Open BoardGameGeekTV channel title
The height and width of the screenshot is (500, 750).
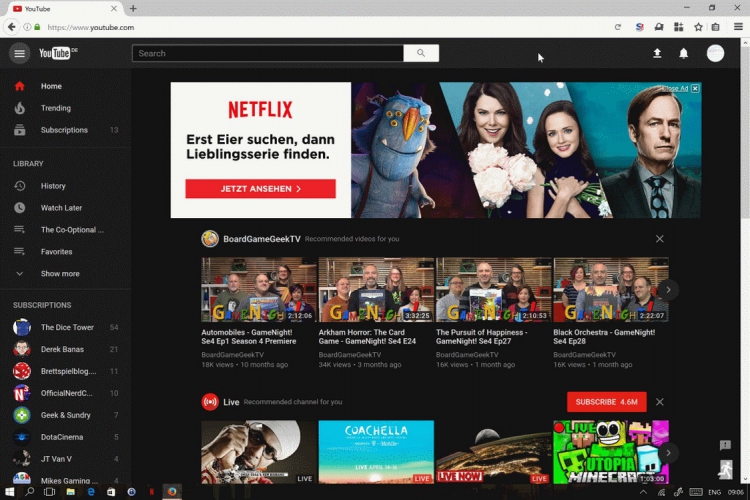pyautogui.click(x=262, y=239)
